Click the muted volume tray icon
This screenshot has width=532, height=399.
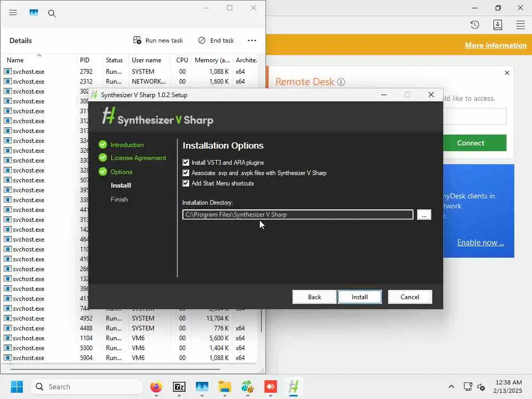[x=481, y=387]
